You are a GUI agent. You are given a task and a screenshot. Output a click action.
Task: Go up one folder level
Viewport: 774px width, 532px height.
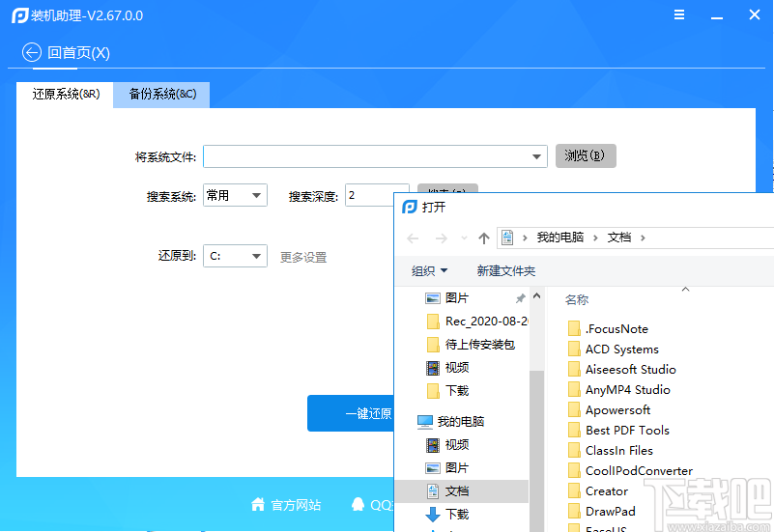pos(484,238)
